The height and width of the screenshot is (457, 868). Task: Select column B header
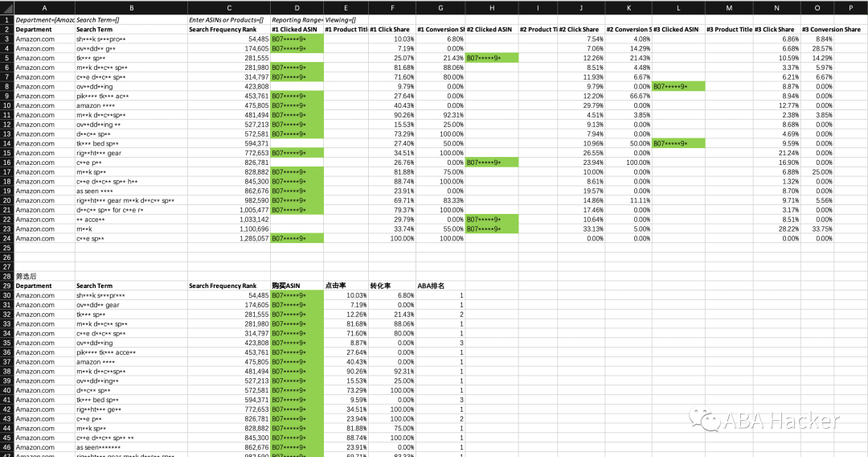point(131,8)
